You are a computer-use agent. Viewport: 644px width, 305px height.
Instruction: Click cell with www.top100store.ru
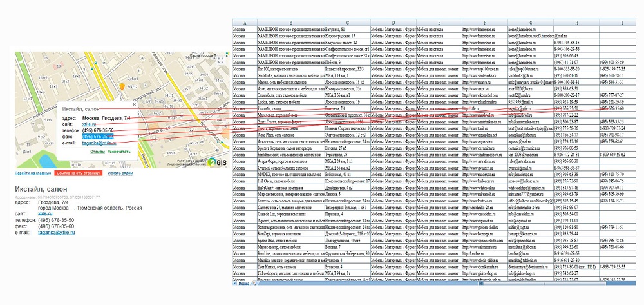pos(478,68)
